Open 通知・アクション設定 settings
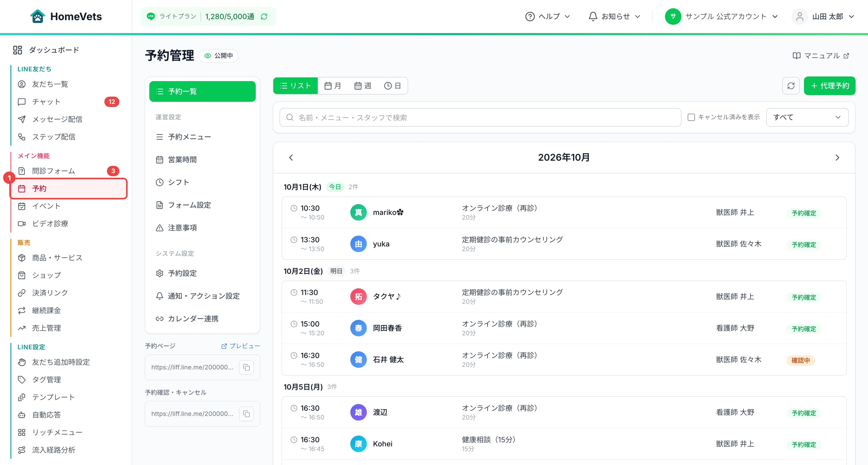 202,296
